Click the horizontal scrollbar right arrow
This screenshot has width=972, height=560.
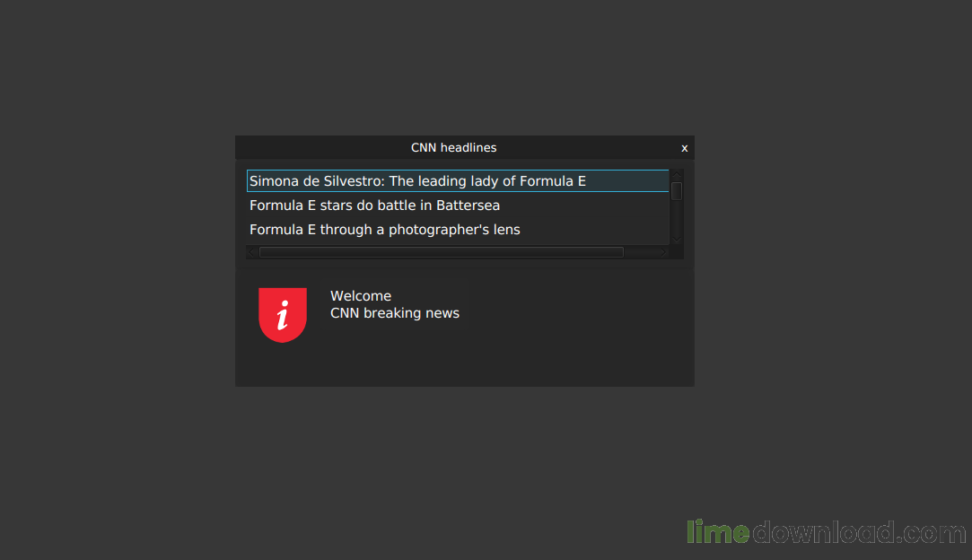click(x=663, y=252)
